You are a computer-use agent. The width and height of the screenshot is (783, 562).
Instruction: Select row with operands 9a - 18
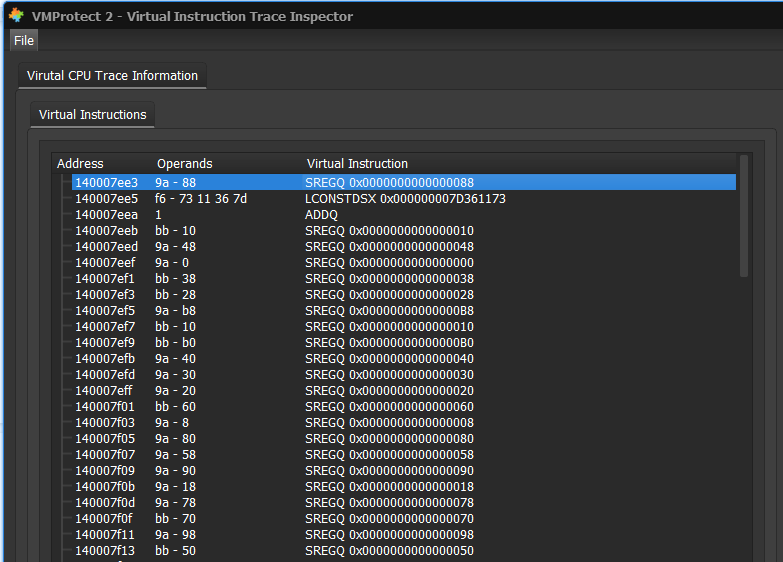tap(175, 487)
